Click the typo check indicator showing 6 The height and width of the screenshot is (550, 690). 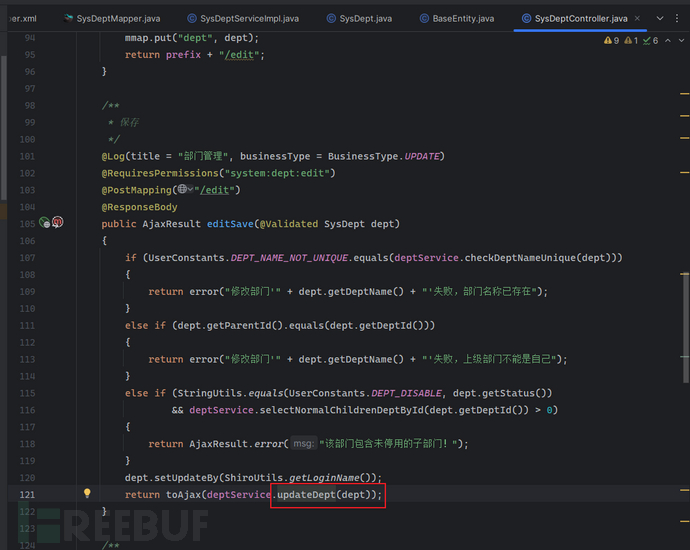point(650,40)
